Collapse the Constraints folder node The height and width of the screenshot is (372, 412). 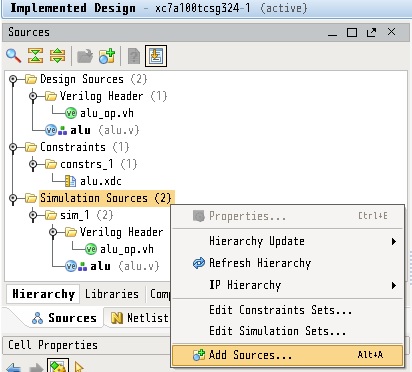13,147
